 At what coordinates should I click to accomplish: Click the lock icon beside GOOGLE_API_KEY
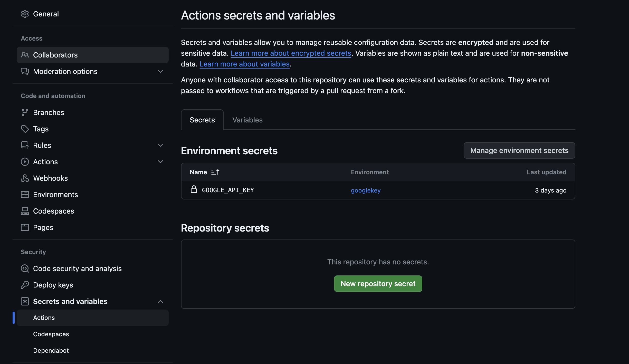[194, 190]
